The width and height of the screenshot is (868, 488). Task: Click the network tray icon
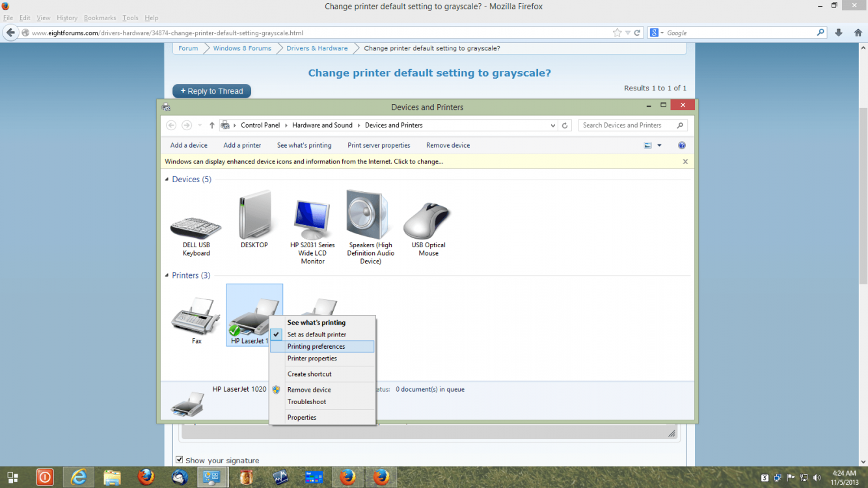(x=804, y=478)
